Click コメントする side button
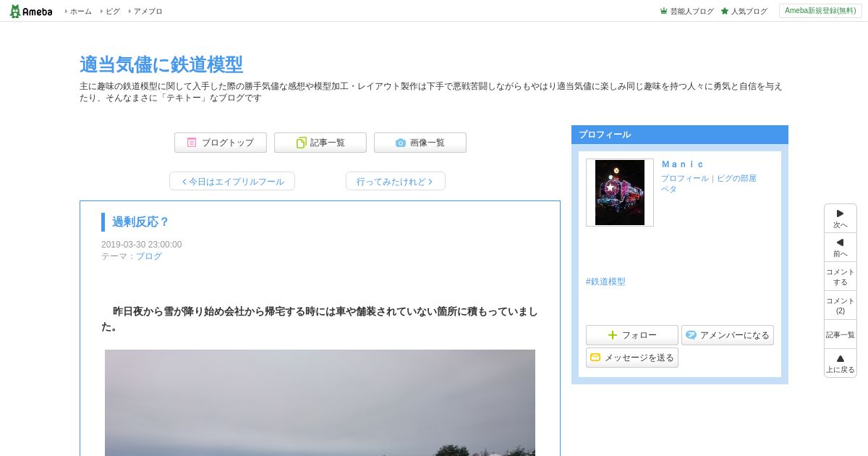The width and height of the screenshot is (868, 456). [841, 276]
